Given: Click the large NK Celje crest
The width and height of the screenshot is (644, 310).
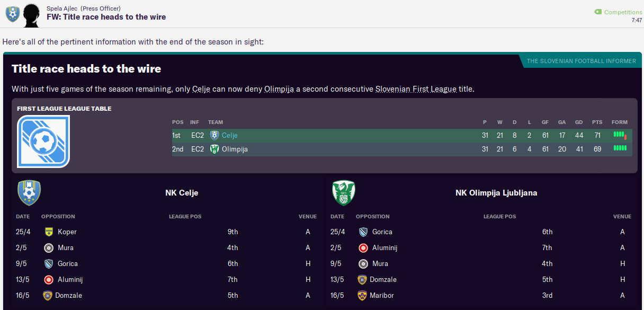Looking at the screenshot, I should pos(29,193).
